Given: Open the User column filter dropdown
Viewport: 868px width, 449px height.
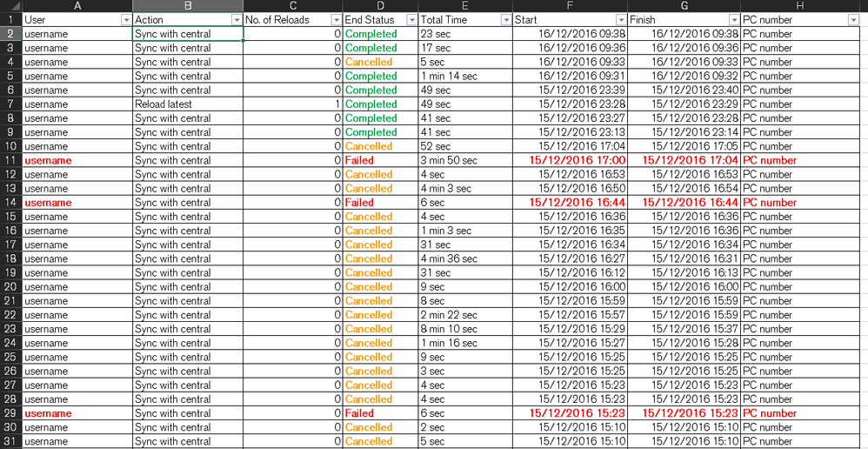Looking at the screenshot, I should 125,20.
